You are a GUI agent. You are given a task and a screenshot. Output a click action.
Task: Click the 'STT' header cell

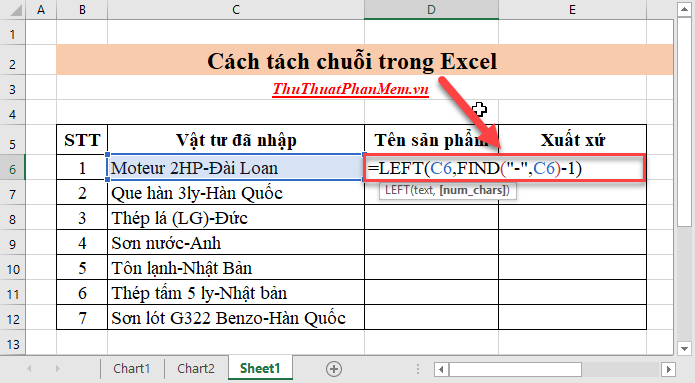pos(82,140)
